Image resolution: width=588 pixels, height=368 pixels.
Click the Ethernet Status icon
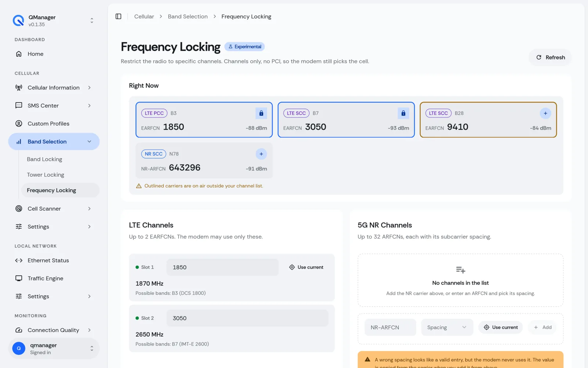(19, 261)
